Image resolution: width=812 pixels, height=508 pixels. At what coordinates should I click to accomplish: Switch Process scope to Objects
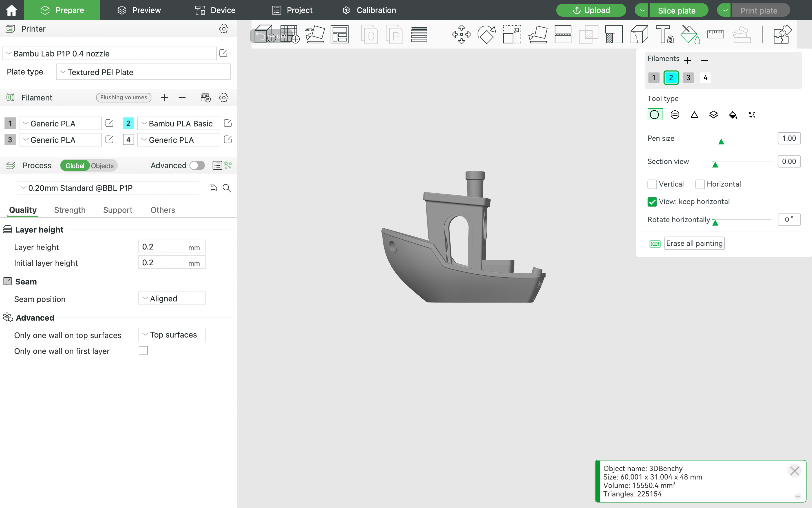click(x=102, y=166)
